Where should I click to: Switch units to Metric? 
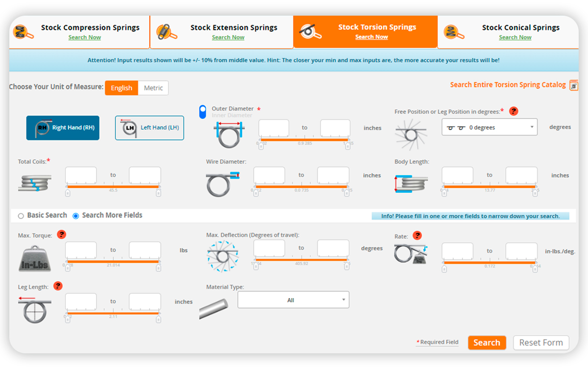click(x=153, y=88)
